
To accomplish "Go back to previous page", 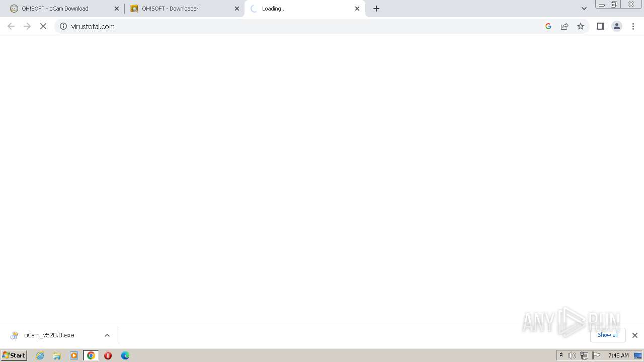I will coord(11,26).
